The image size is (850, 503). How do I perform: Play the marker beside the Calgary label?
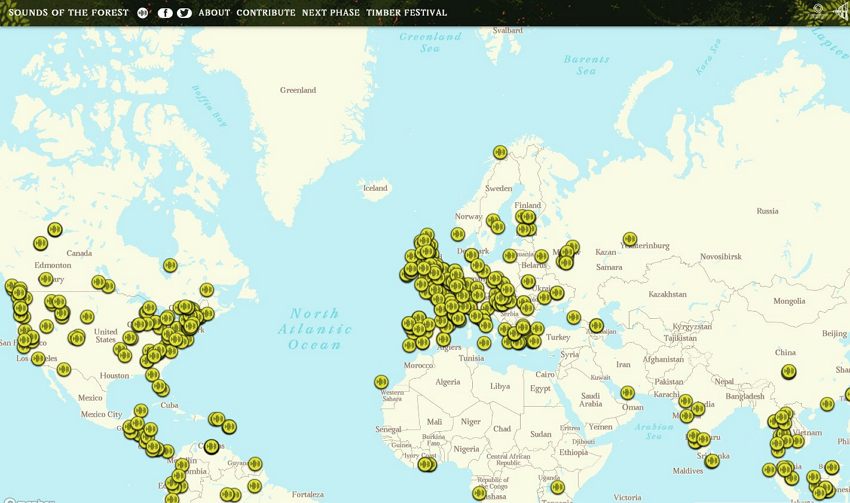click(46, 279)
